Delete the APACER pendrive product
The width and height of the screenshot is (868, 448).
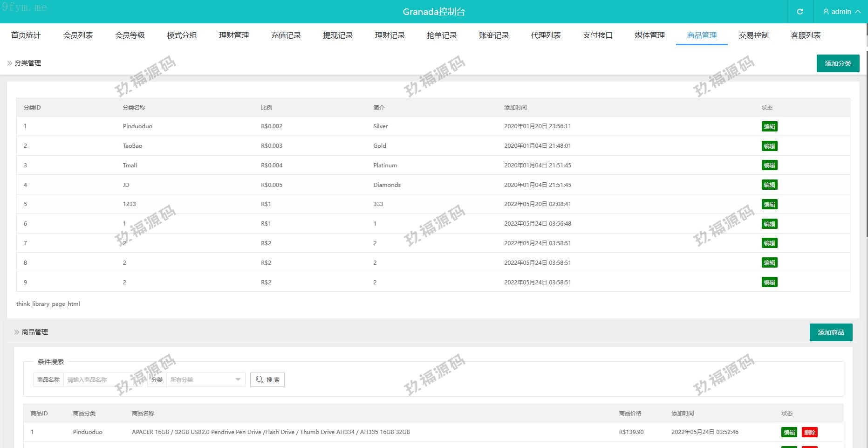pyautogui.click(x=809, y=432)
